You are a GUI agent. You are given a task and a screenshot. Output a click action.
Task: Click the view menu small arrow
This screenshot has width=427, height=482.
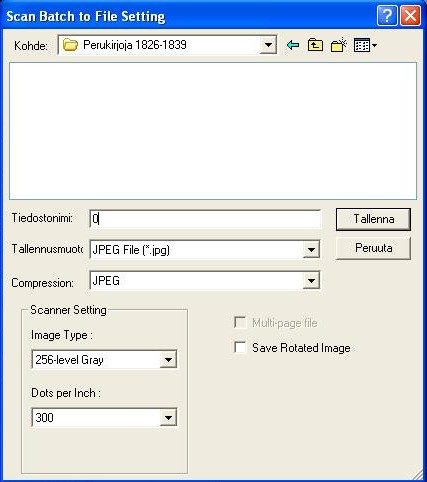pos(374,45)
